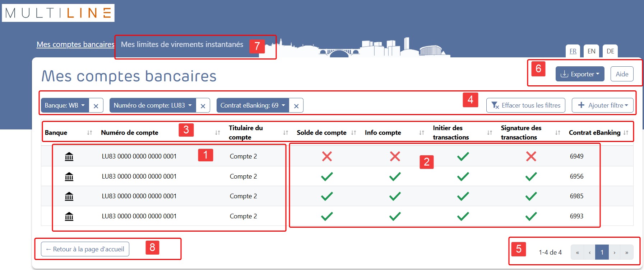Sort by the Banque column sort arrows
This screenshot has width=644, height=270.
(x=89, y=133)
